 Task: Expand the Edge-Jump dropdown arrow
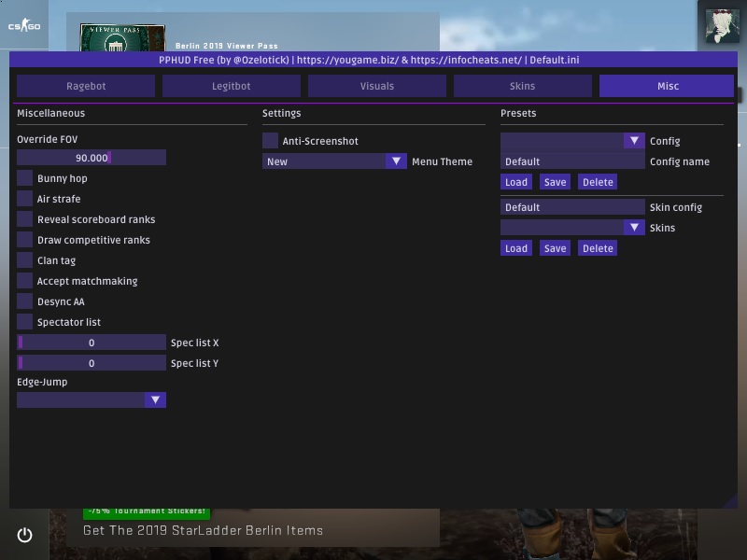(155, 400)
